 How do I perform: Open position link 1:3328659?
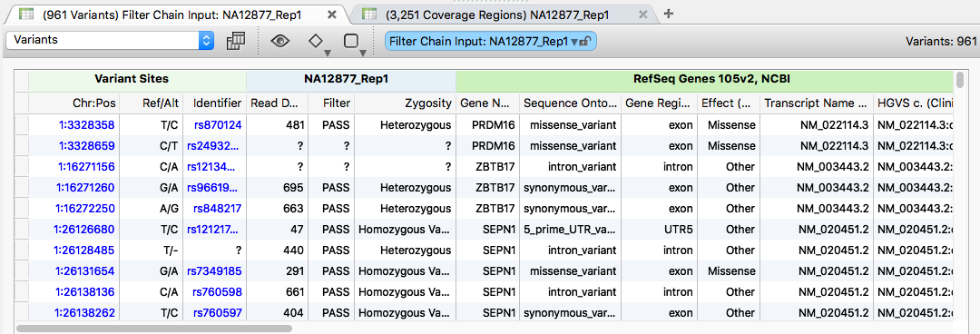click(x=87, y=146)
